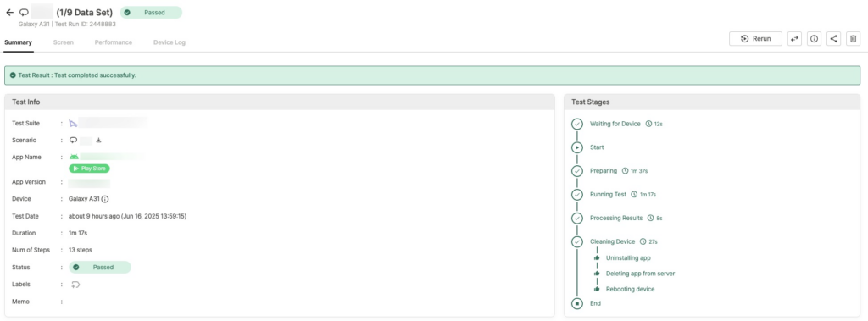Click the Start stage play icon
The height and width of the screenshot is (321, 868).
point(577,147)
